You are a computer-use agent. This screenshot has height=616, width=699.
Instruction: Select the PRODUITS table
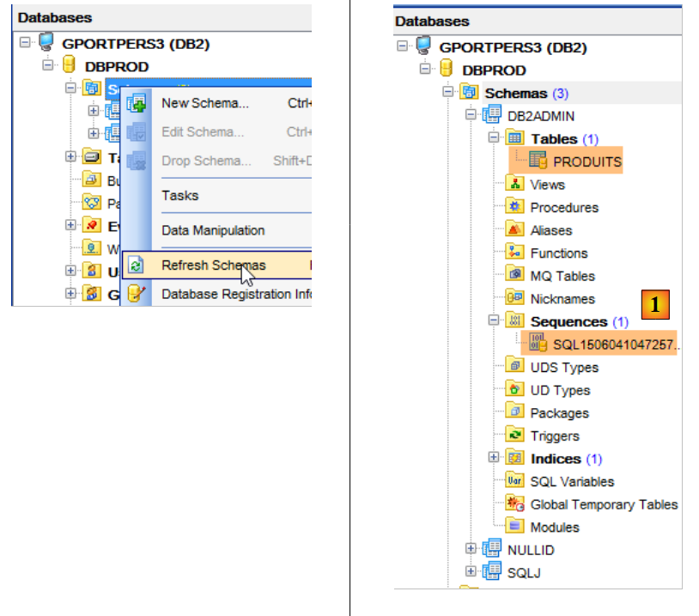coord(587,161)
